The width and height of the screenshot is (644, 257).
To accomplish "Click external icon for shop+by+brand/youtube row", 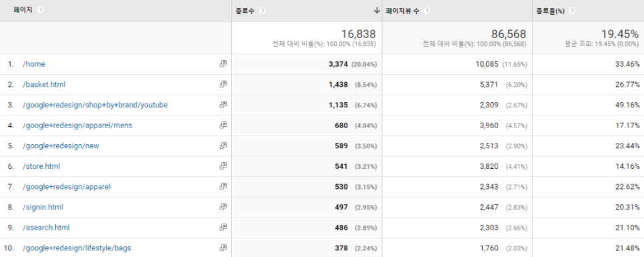I will (223, 105).
